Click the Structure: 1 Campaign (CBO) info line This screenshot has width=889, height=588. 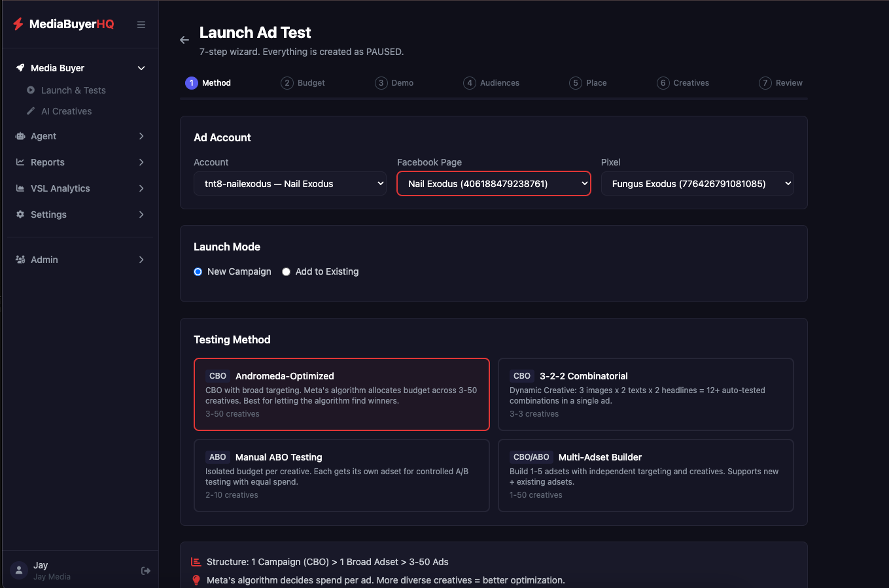(x=328, y=562)
